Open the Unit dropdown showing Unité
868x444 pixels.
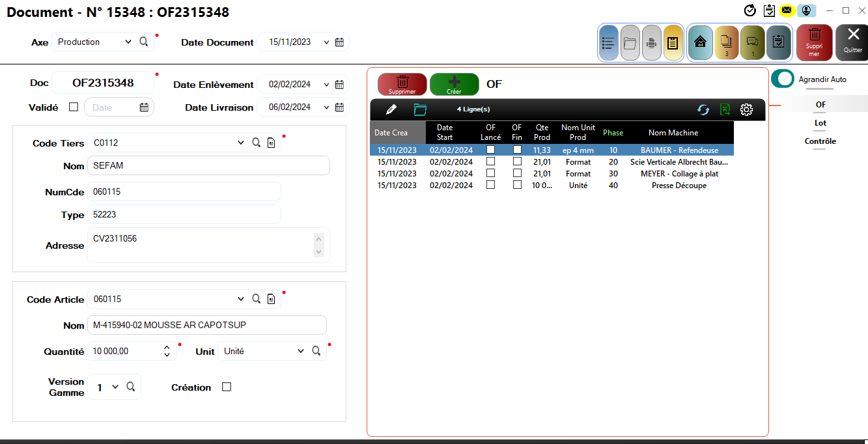coord(300,351)
